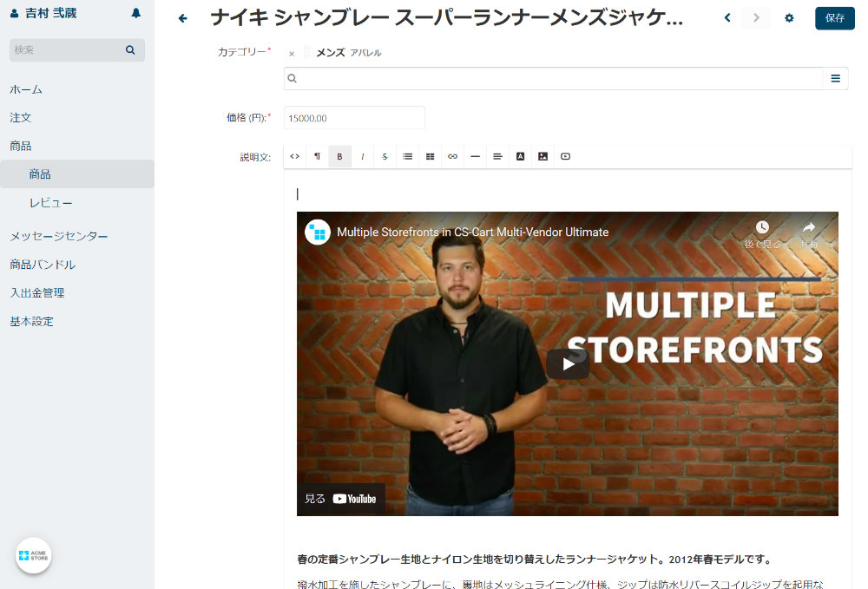Open 基本設定 in sidebar
This screenshot has height=589, width=868.
coord(31,321)
